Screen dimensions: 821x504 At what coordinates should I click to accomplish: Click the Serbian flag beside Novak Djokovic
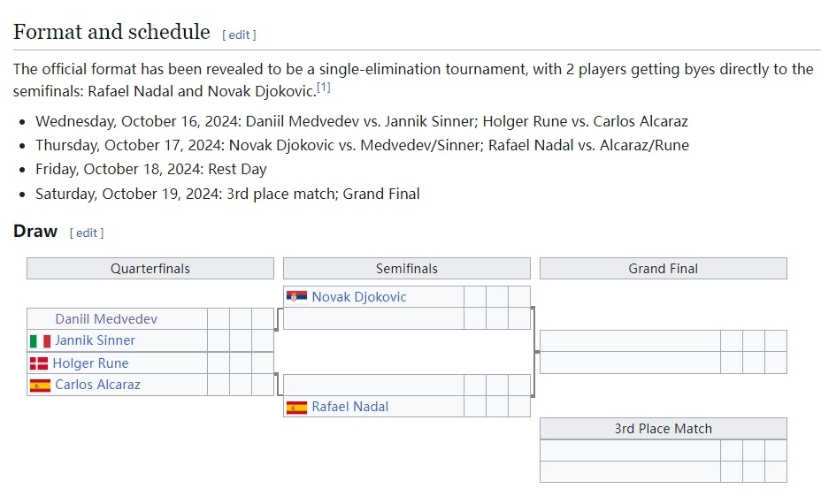[296, 297]
